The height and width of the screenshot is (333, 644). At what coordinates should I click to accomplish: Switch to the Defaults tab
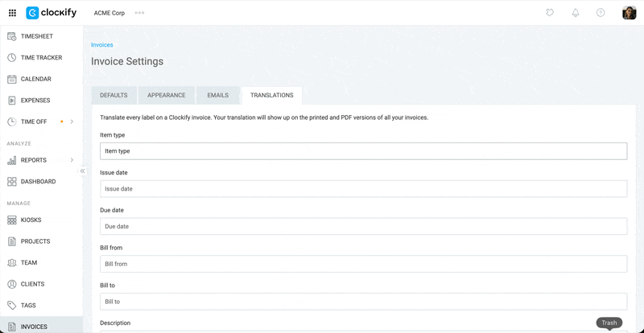[x=114, y=95]
